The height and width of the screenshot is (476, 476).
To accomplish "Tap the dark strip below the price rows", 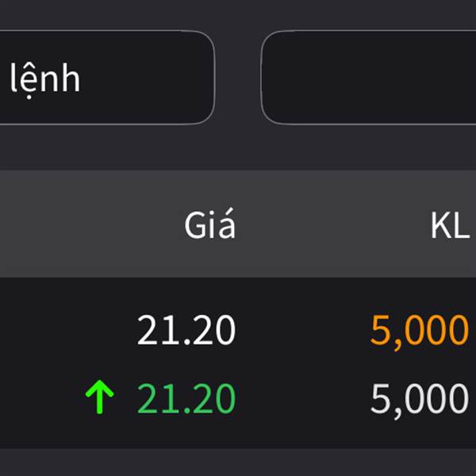I will [x=238, y=462].
